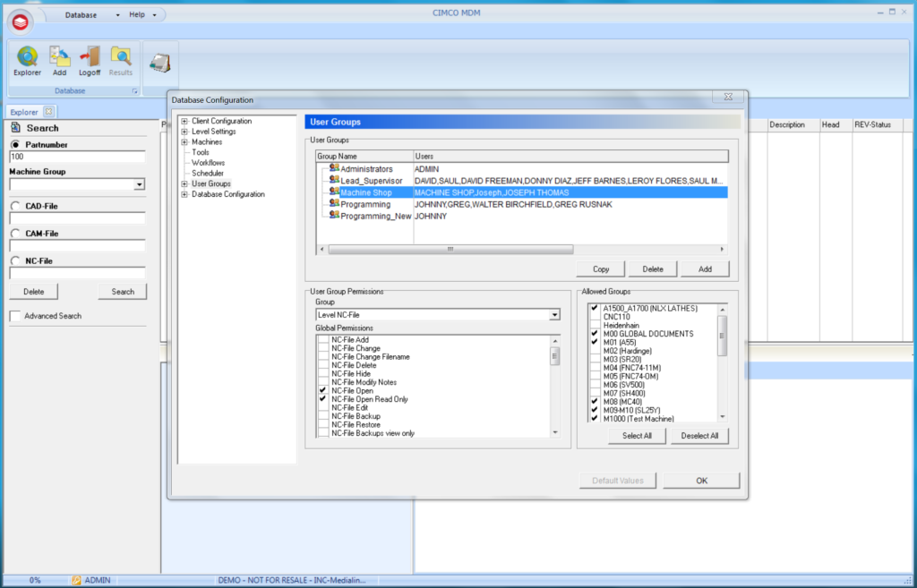The height and width of the screenshot is (588, 917).
Task: Expand the Machines tree node
Action: pyautogui.click(x=184, y=142)
